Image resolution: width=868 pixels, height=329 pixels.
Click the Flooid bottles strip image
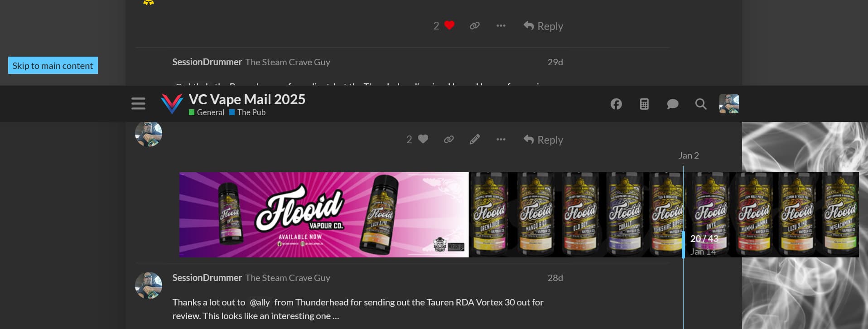tap(664, 215)
